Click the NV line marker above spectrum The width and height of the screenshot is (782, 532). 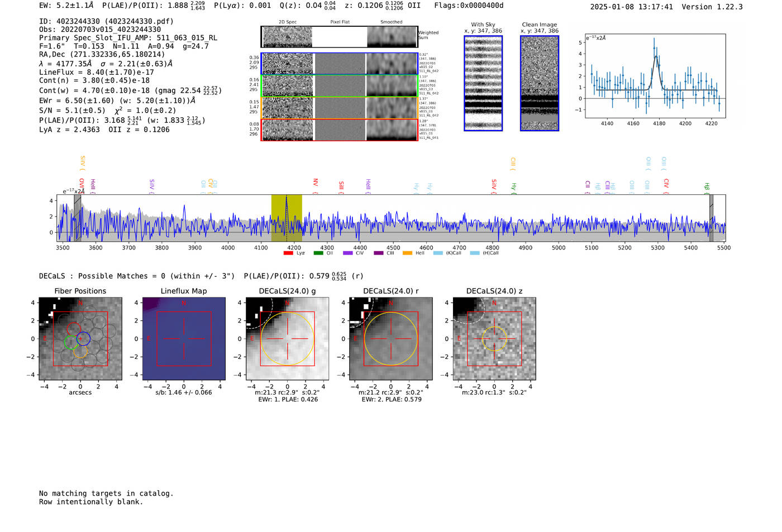316,185
